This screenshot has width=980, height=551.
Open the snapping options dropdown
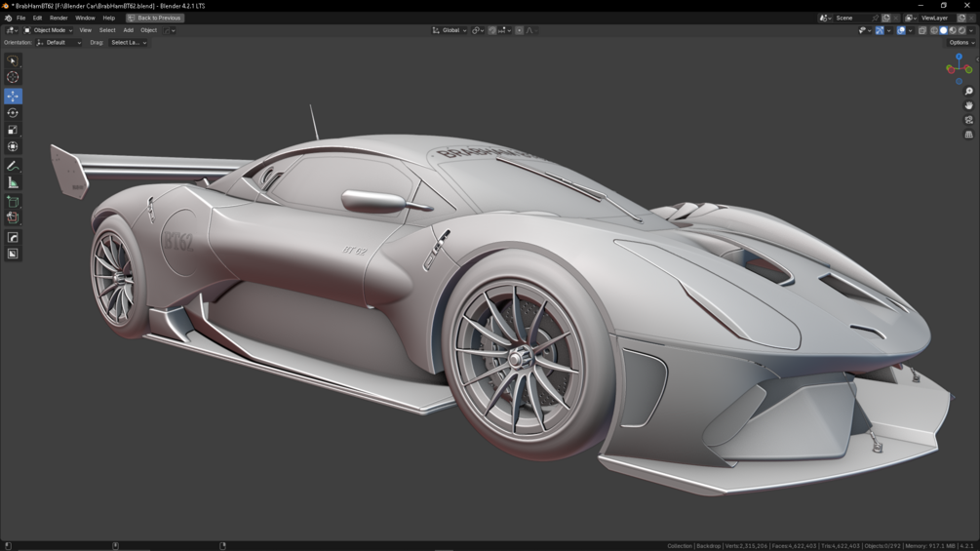pos(505,30)
